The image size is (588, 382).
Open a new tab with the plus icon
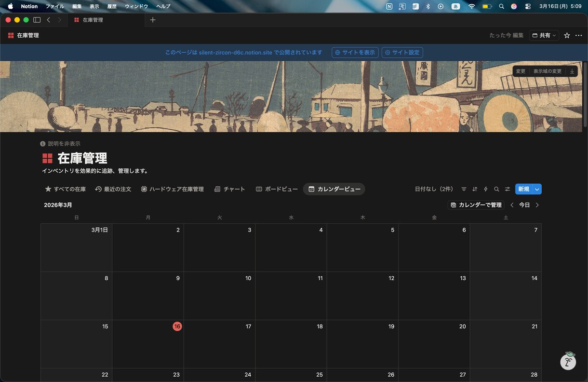tap(153, 20)
